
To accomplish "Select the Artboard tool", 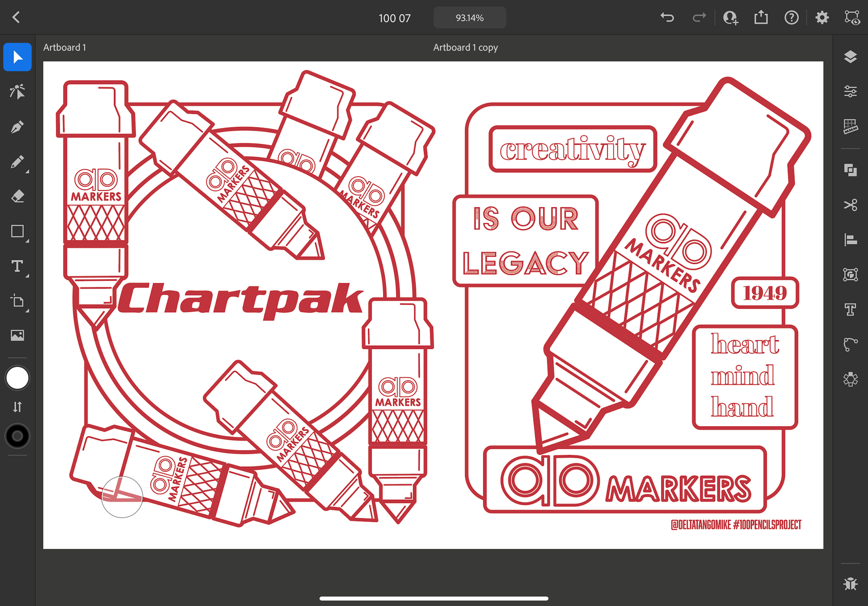I will pyautogui.click(x=17, y=301).
